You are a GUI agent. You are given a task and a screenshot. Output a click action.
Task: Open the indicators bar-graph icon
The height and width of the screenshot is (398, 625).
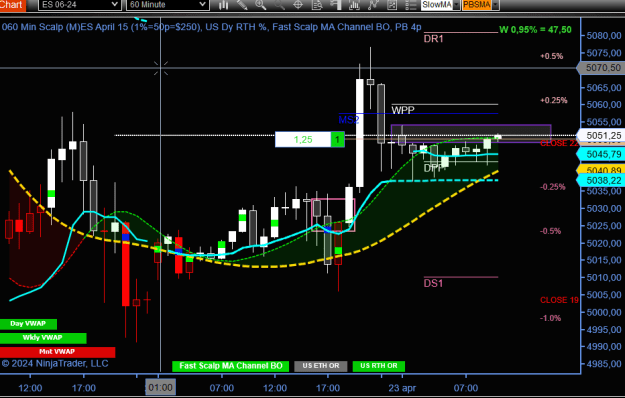point(354,5)
